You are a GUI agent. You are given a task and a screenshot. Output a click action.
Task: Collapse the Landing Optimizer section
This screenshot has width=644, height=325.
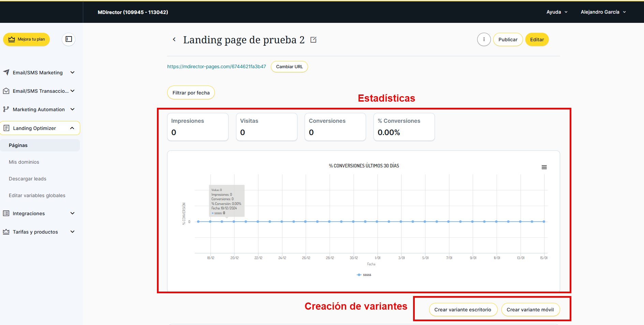[72, 128]
